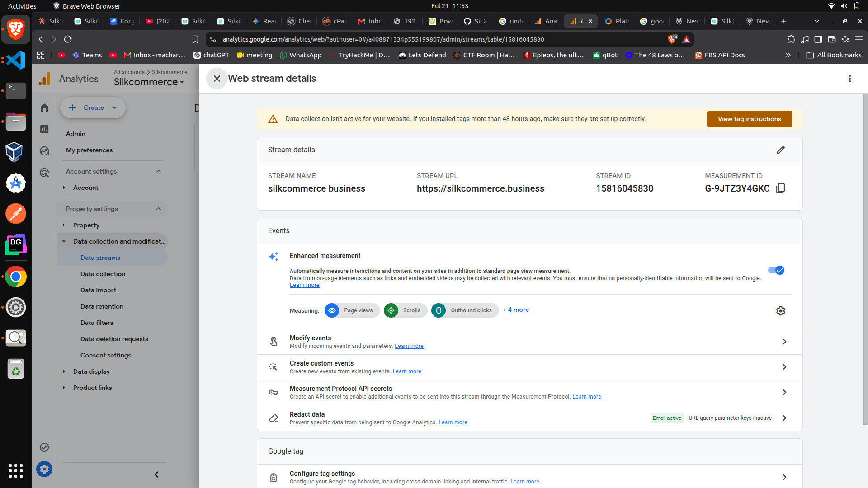The image size is (868, 488).
Task: Open Consent settings in admin menu
Action: [x=106, y=355]
